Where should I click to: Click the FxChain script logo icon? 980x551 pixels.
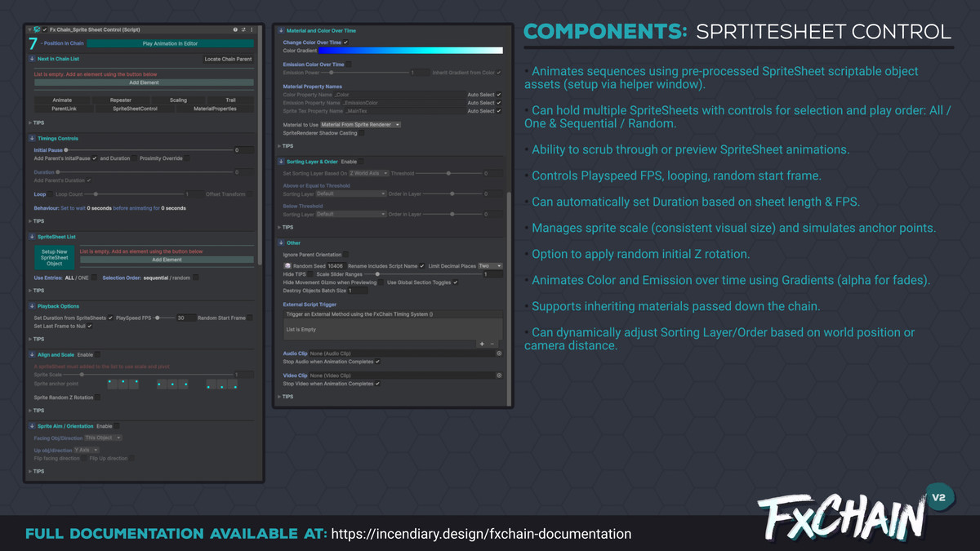pyautogui.click(x=37, y=29)
